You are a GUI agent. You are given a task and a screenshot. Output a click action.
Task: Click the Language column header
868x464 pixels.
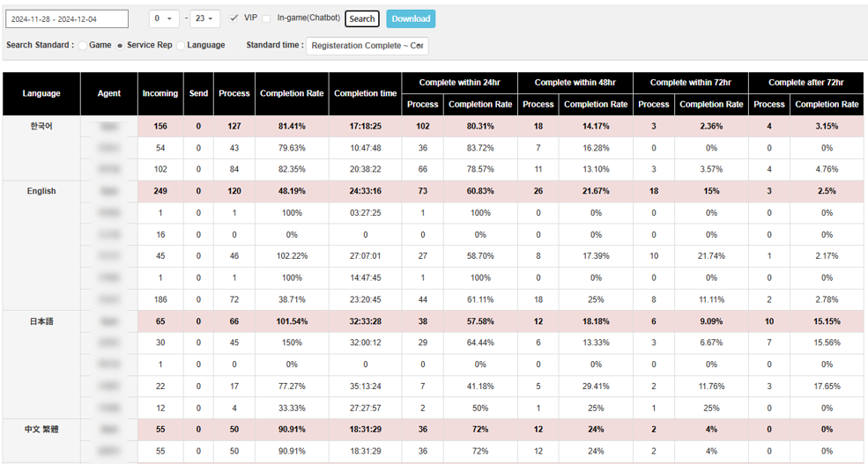tap(41, 93)
